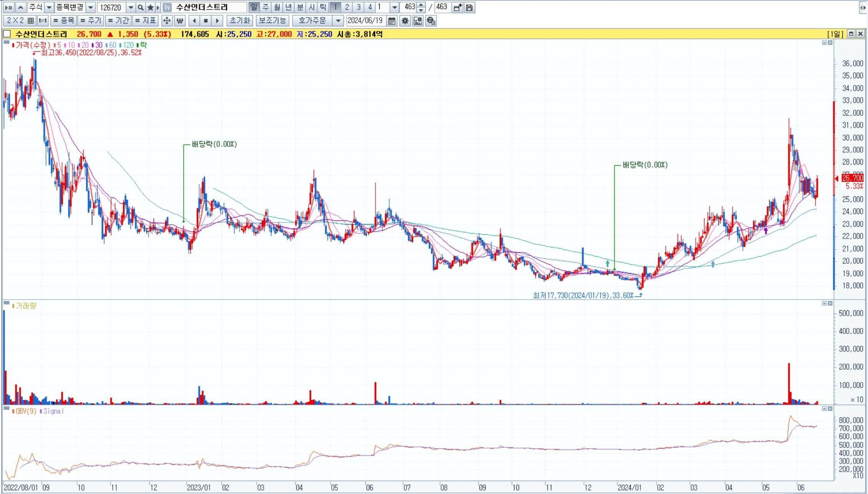Toggle the 지표 sync button
This screenshot has width=868, height=494.
click(x=146, y=21)
